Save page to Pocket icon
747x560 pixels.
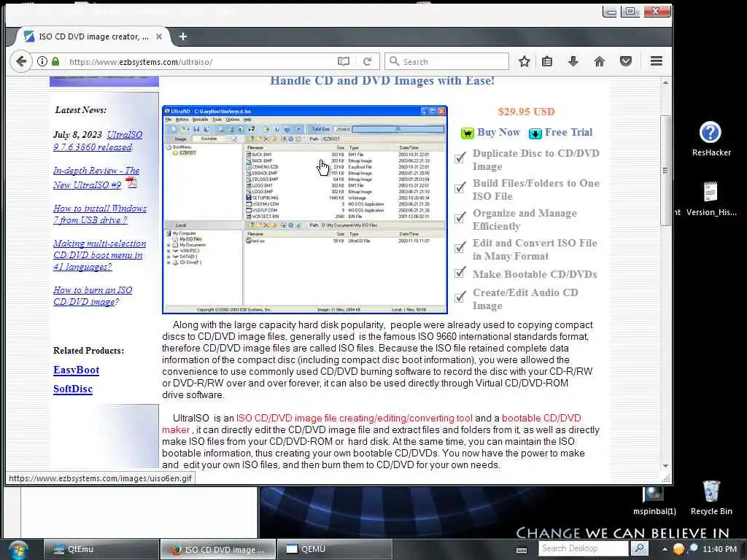625,61
